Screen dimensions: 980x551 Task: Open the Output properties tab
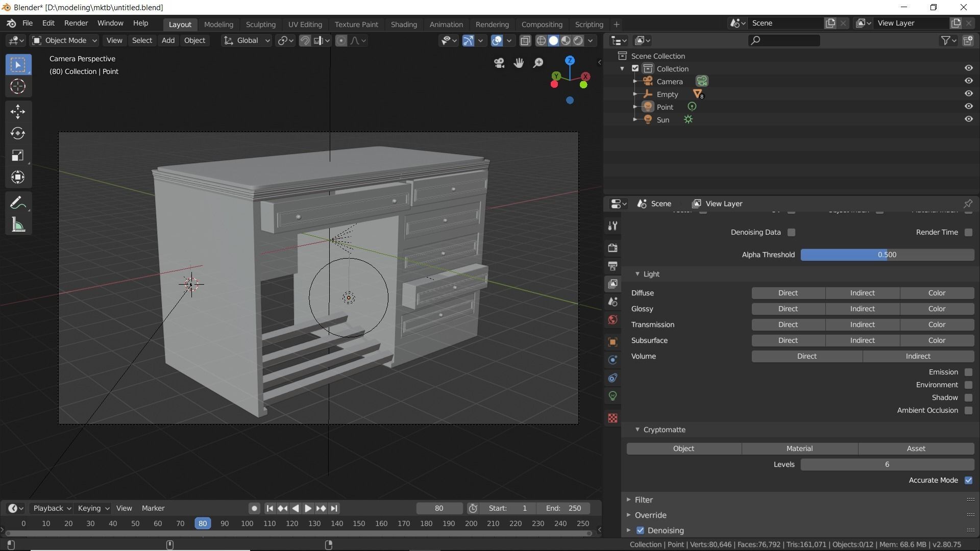[x=613, y=266]
